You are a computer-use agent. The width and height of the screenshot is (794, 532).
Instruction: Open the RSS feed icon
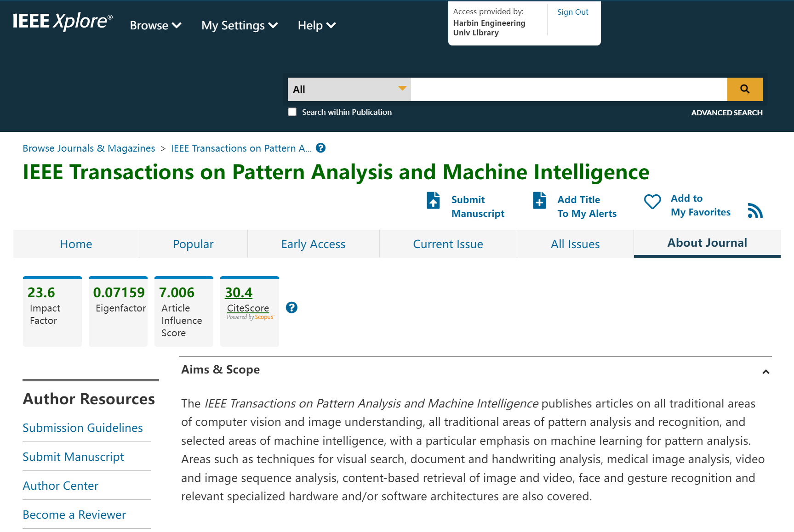754,210
